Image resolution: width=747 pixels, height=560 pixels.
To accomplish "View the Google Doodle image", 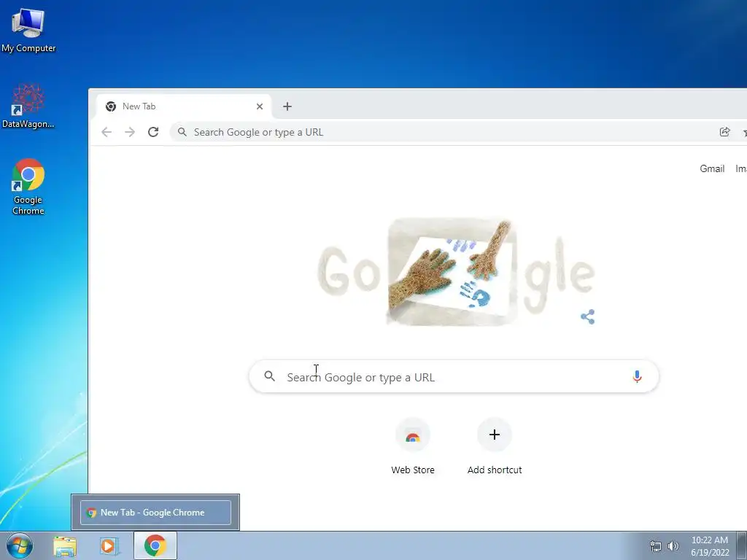I will tap(456, 272).
